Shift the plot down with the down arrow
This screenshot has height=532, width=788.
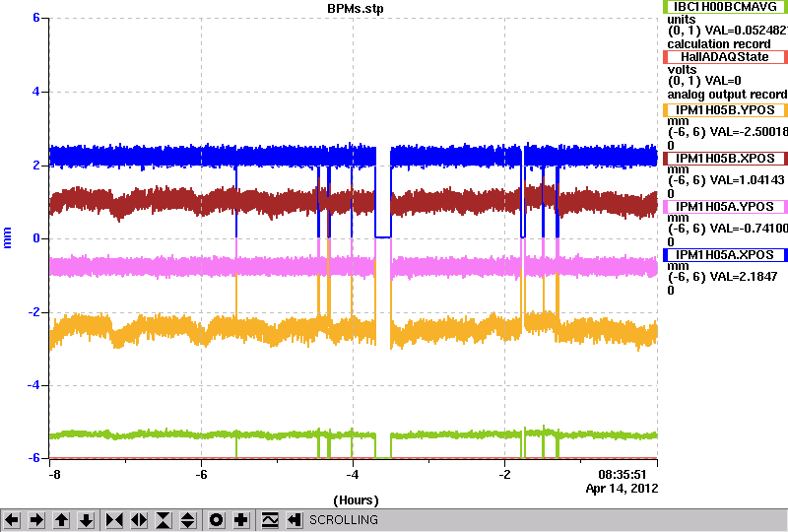tap(86, 519)
